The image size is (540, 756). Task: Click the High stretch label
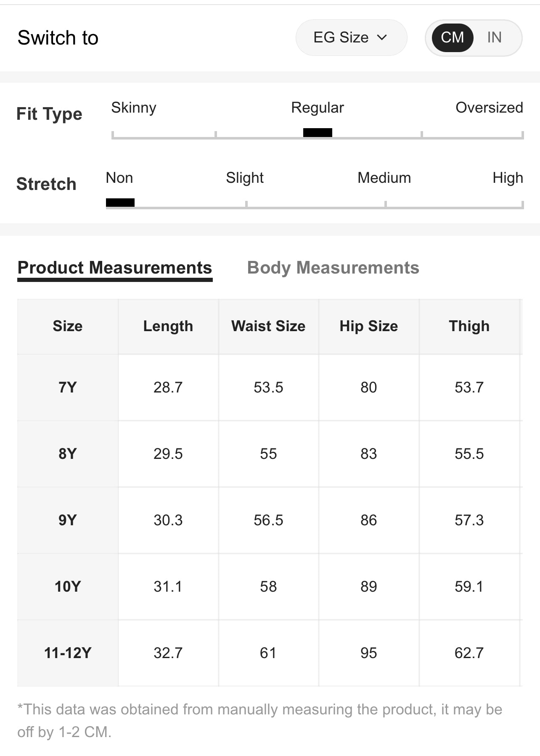508,178
